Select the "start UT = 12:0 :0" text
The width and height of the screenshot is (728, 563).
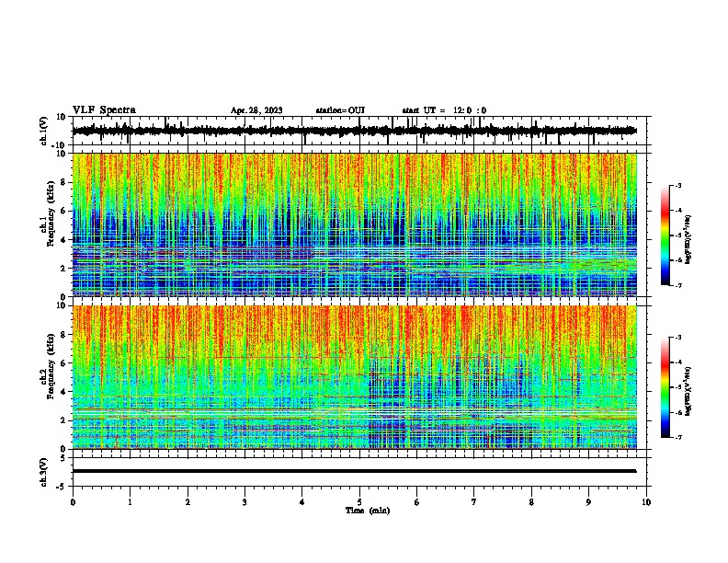[444, 110]
